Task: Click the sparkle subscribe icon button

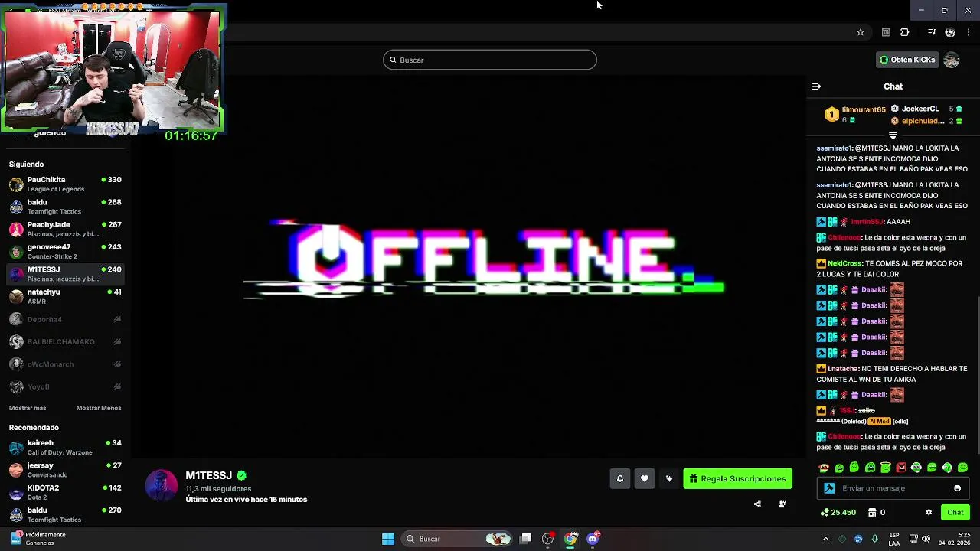Action: pyautogui.click(x=669, y=478)
